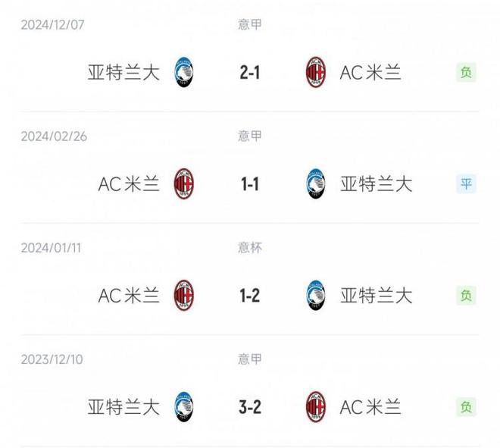Tap AC Milan's crest in the 2024/02/26 match
The image size is (500, 448).
pyautogui.click(x=184, y=184)
